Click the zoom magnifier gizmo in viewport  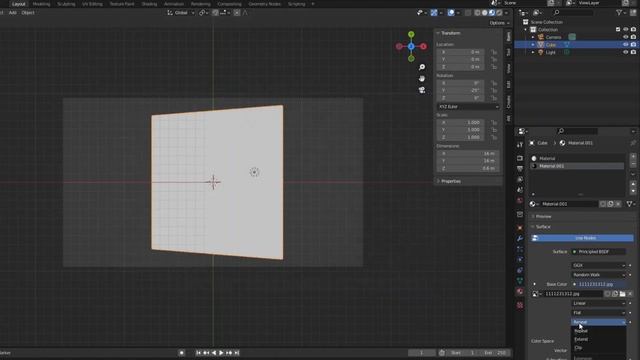coord(422,67)
